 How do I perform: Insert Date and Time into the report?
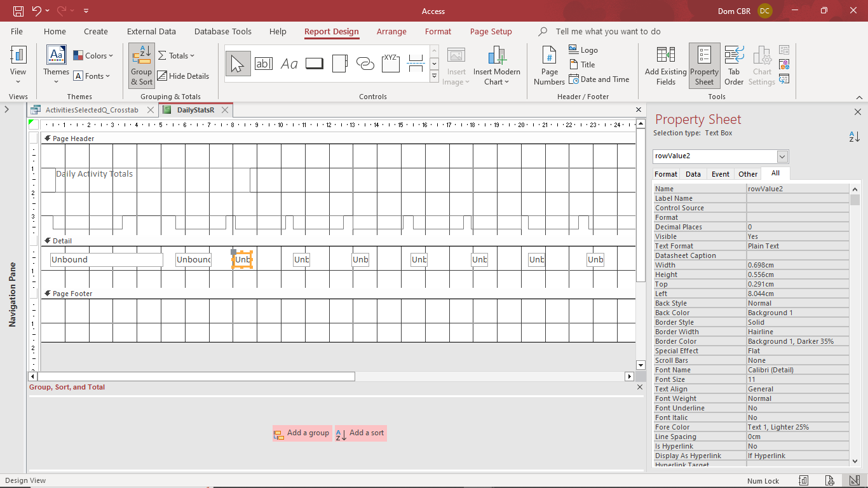[x=600, y=79]
